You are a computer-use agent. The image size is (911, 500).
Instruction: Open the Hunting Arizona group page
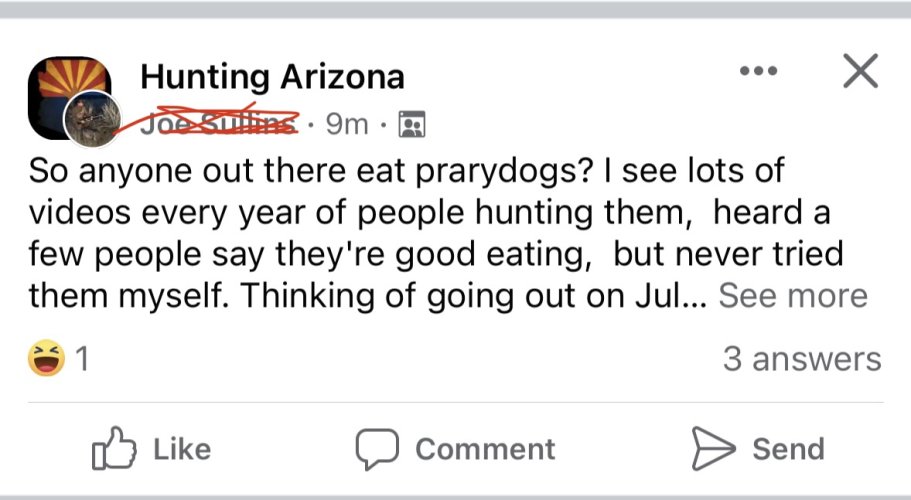272,77
